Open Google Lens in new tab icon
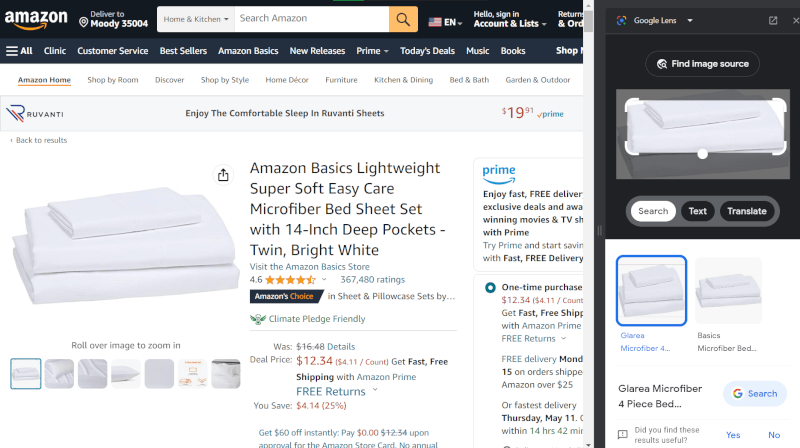800x448 pixels. (x=773, y=20)
